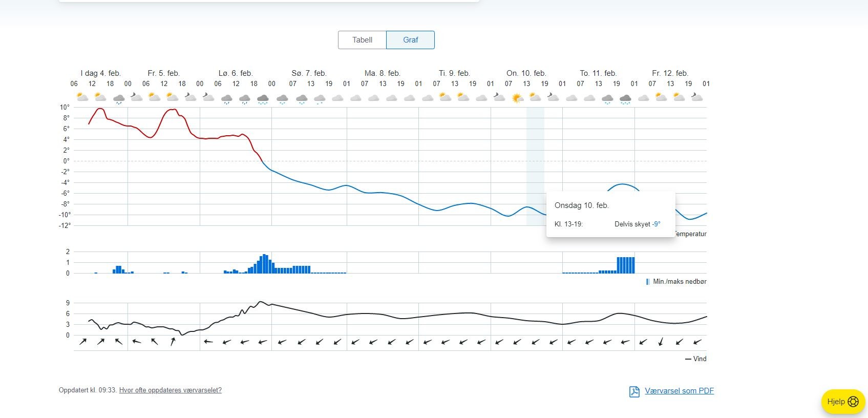The image size is (868, 418).
Task: Click the Fr. 12. feb. day header
Action: point(670,73)
